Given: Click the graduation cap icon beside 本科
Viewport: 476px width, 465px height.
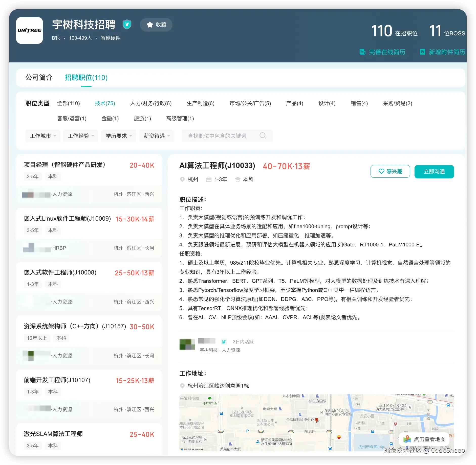Looking at the screenshot, I should (x=237, y=179).
